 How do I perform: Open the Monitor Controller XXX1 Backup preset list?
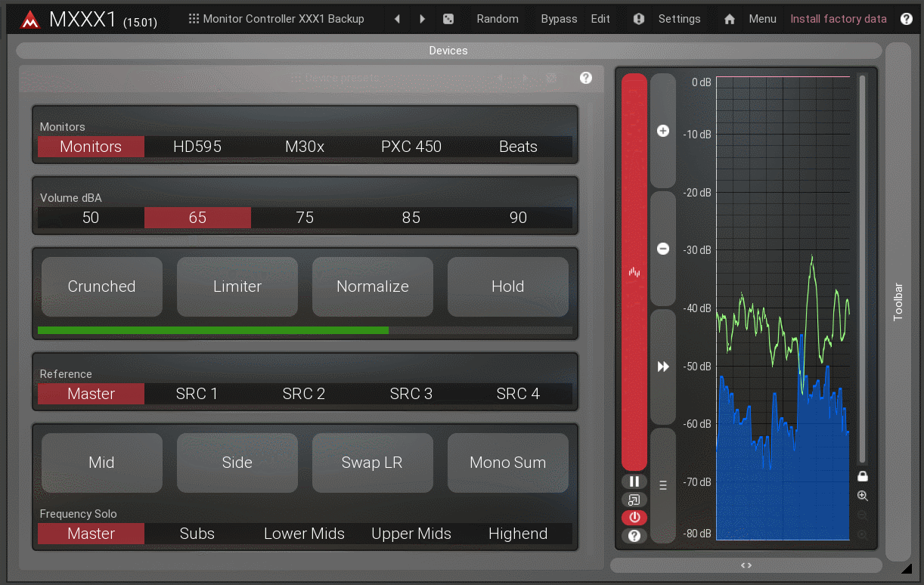pos(277,19)
